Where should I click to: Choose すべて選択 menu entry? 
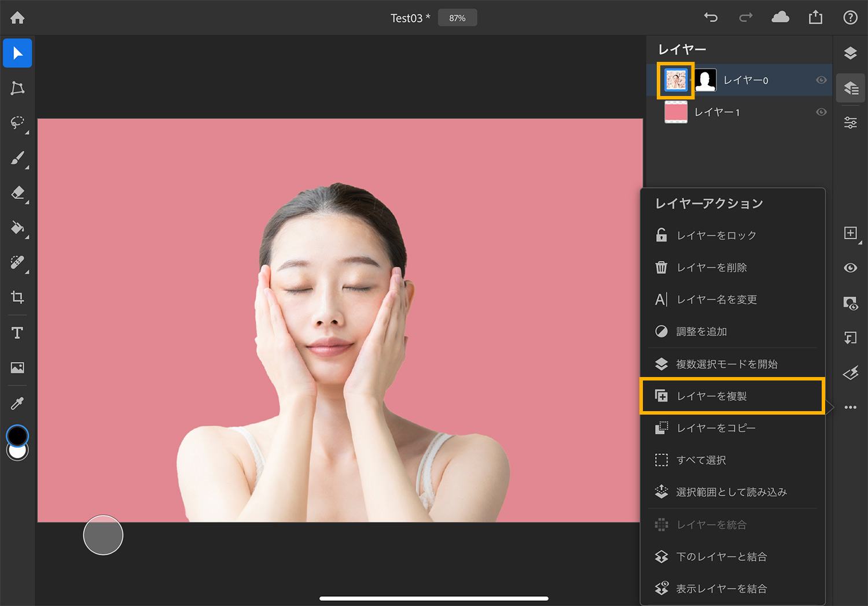point(733,460)
